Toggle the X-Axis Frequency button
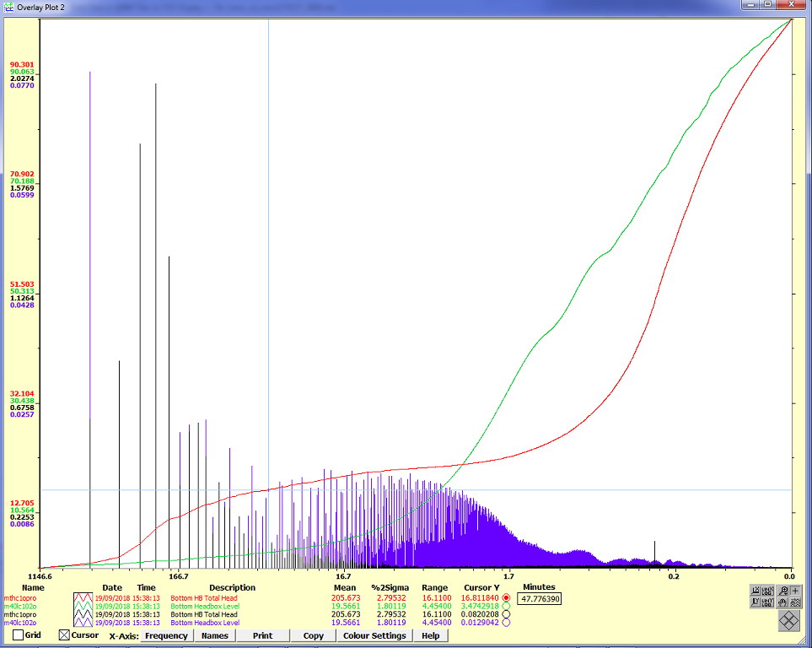Screen dimensions: 812x648 click(x=167, y=635)
